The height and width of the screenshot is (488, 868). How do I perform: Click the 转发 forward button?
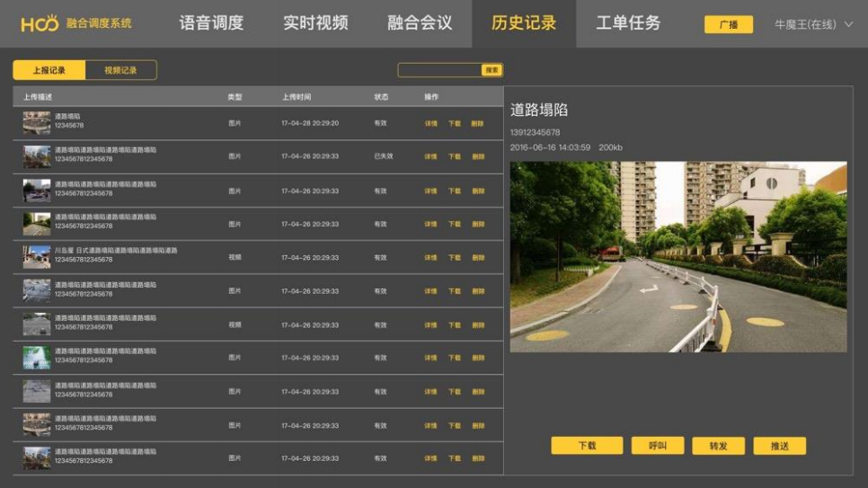[718, 446]
